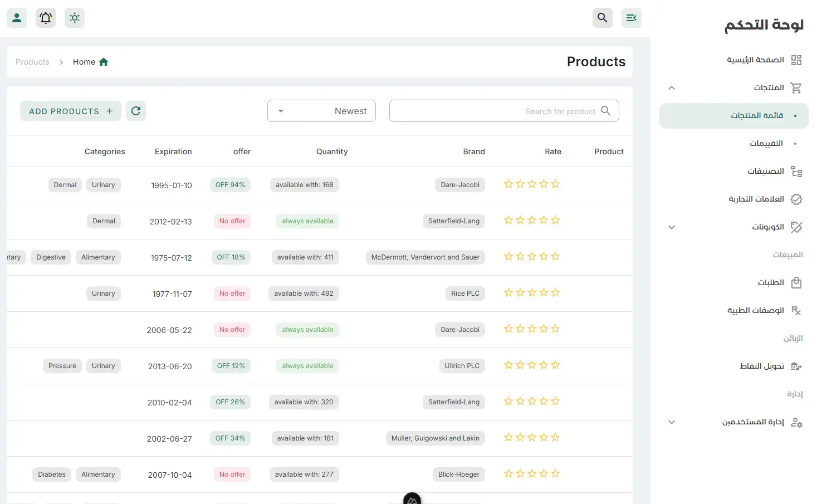Toggle the light/dark theme icon
The image size is (817, 504).
75,18
